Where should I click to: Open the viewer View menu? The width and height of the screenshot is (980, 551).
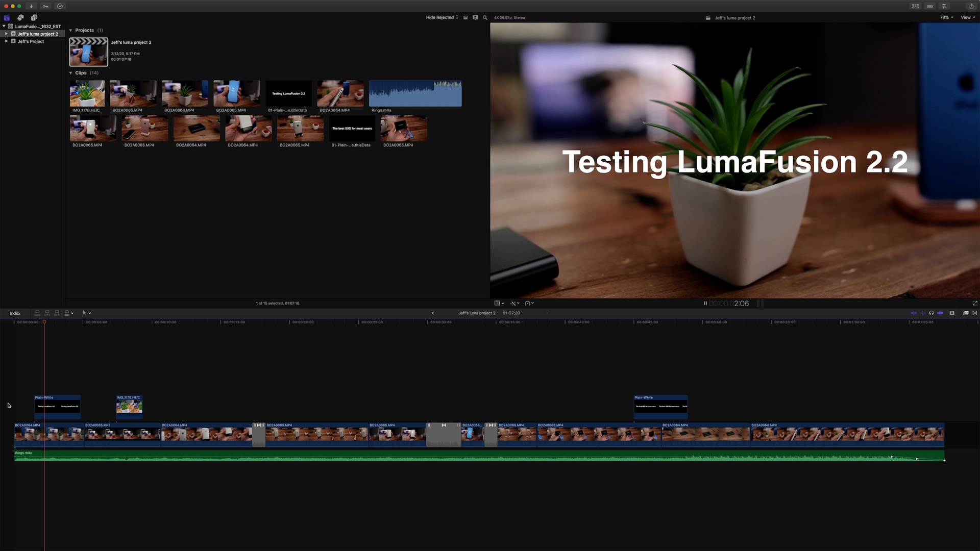(968, 17)
